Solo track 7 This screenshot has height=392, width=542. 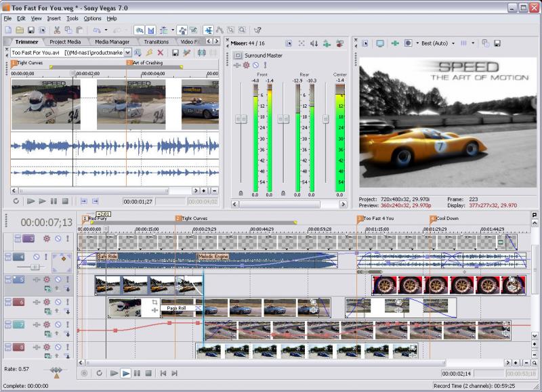68,324
